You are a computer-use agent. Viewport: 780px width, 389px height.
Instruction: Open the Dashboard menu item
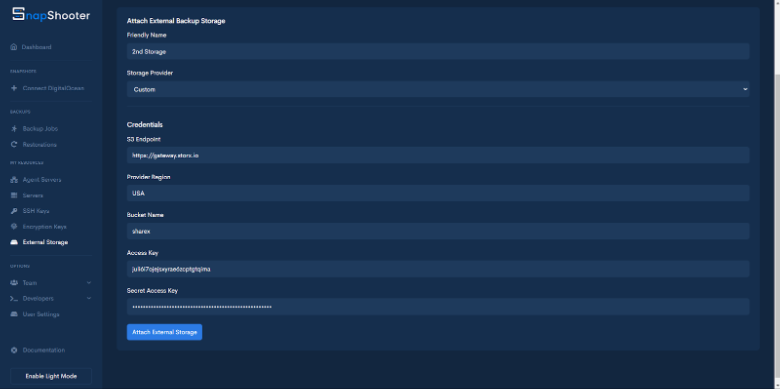(x=36, y=47)
